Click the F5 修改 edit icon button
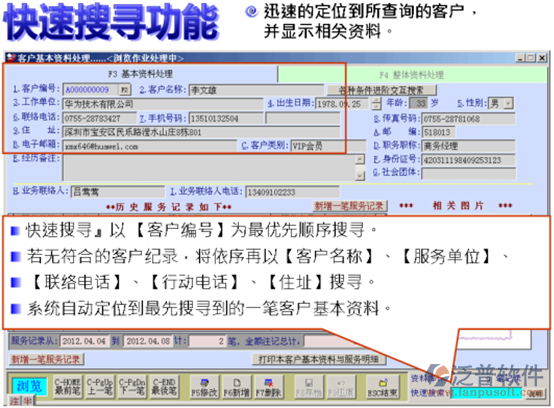554x408 pixels. tap(204, 387)
